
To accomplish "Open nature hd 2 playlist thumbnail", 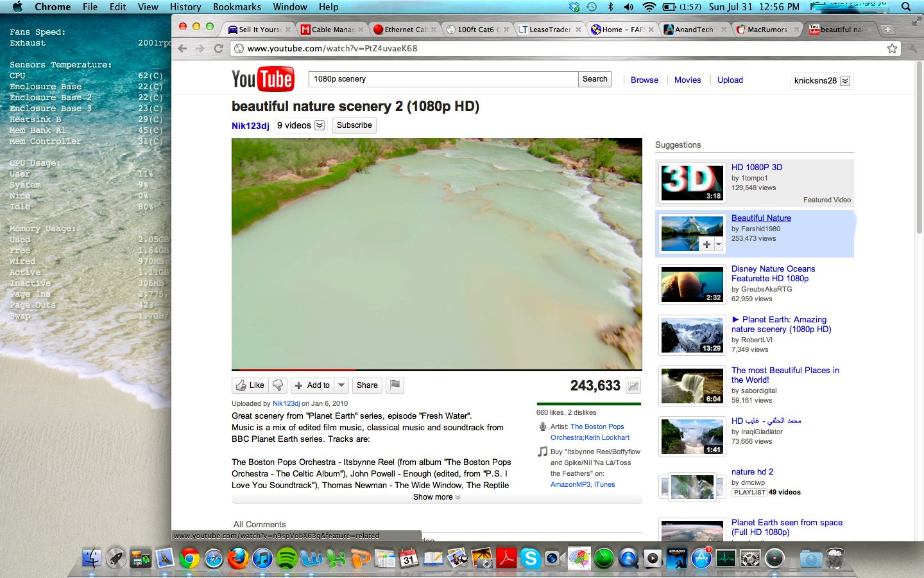I will pos(692,487).
